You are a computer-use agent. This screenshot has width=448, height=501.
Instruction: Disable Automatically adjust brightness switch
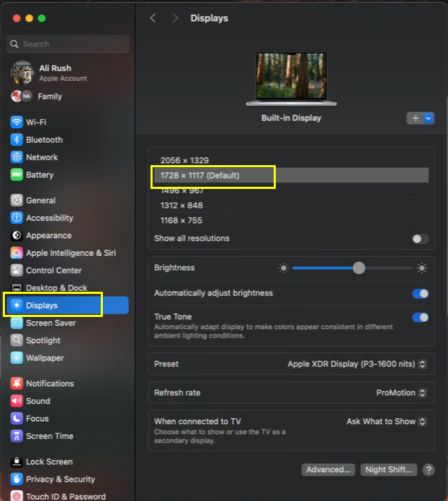coord(420,294)
